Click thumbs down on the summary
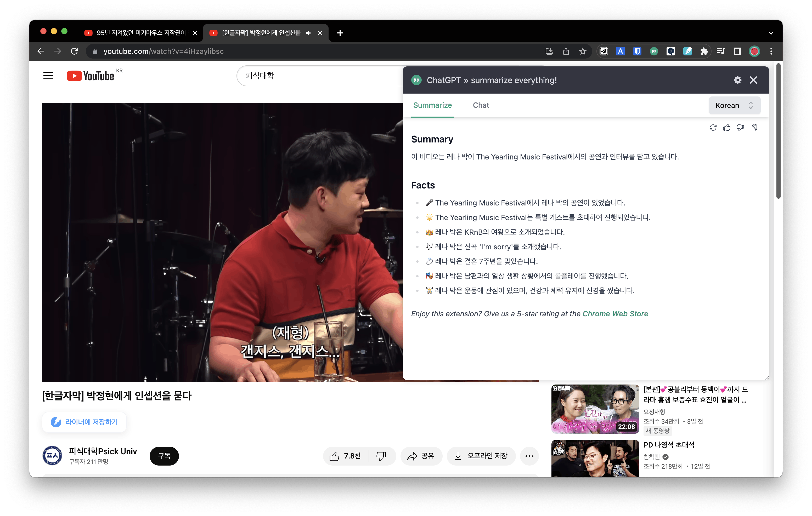 click(740, 128)
